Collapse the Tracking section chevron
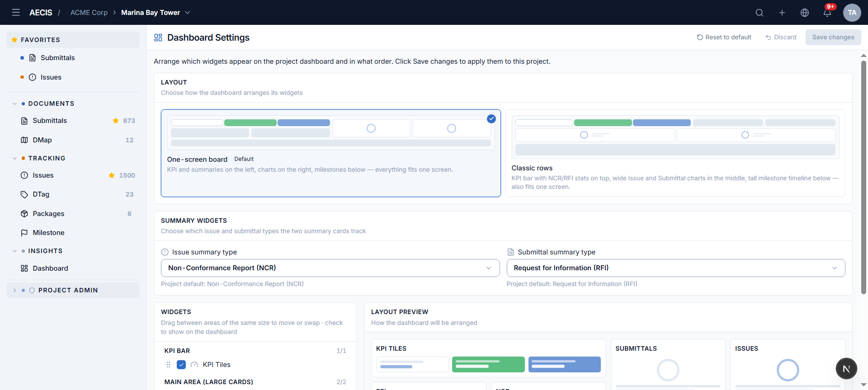Image resolution: width=868 pixels, height=390 pixels. pyautogui.click(x=15, y=158)
